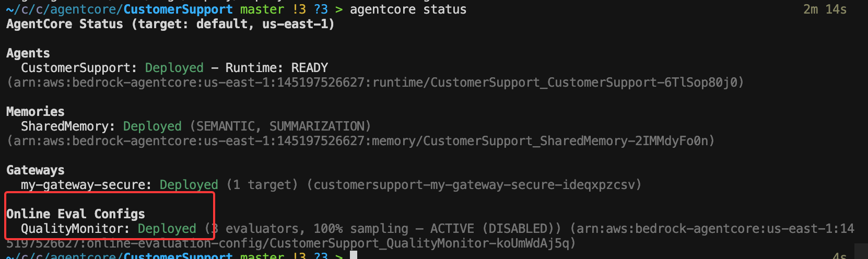Click the SEMANTIC, SUMMARIZATION strategies text
868x259 pixels.
click(x=280, y=126)
